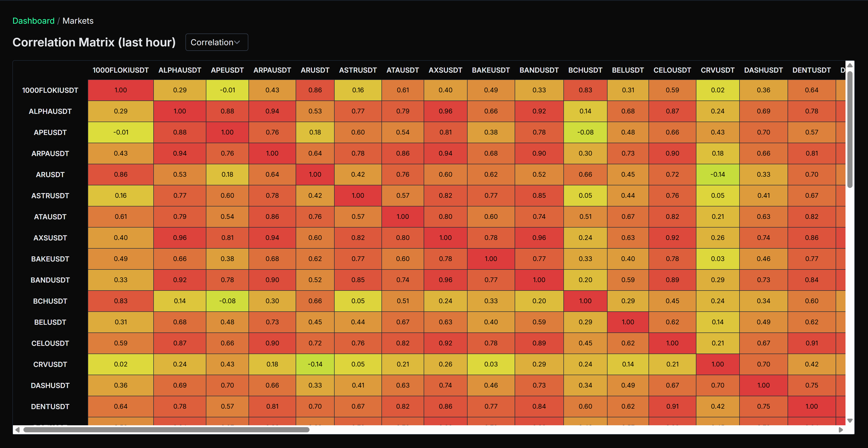The image size is (868, 448).
Task: Click the ALPHAUSDT column header
Action: 180,70
